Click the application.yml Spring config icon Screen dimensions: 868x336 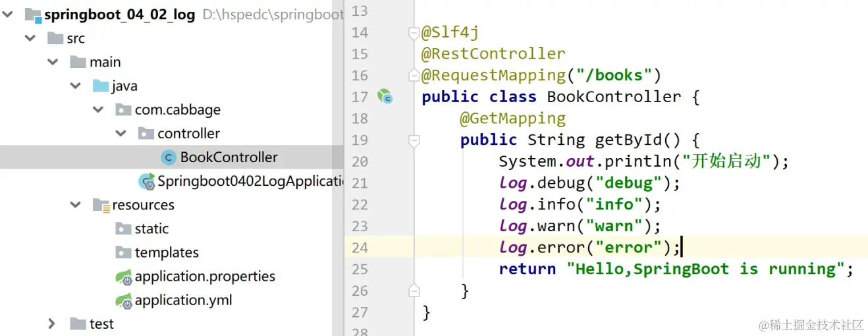point(124,300)
